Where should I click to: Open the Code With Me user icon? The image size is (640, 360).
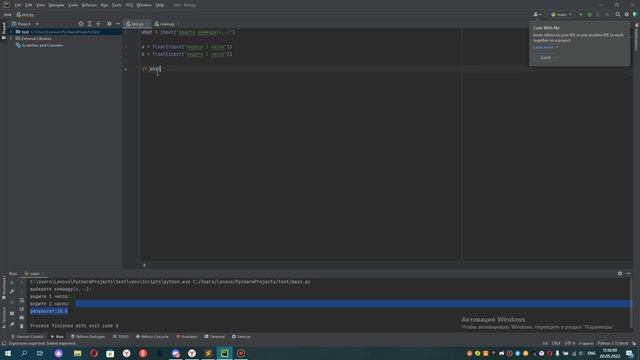[x=537, y=14]
